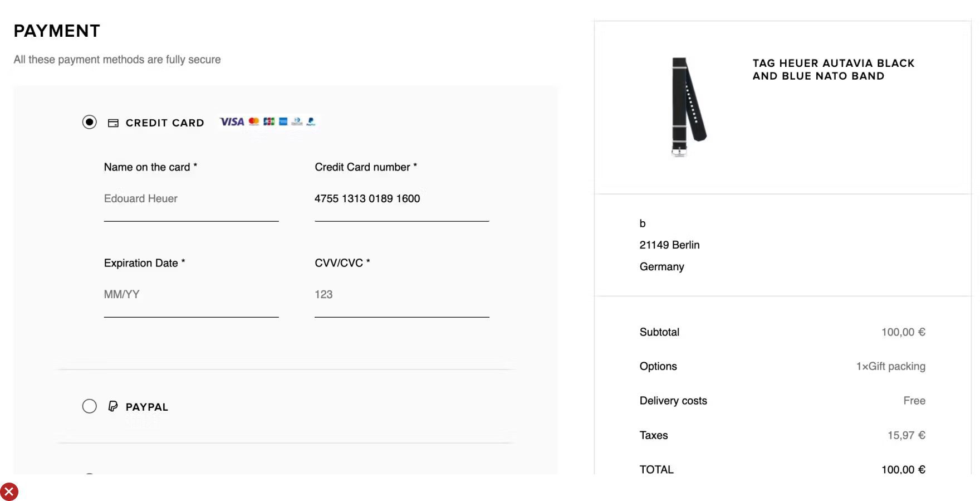Click the CVV/CVC input field
Viewport: 980px width, 501px height.
point(401,295)
